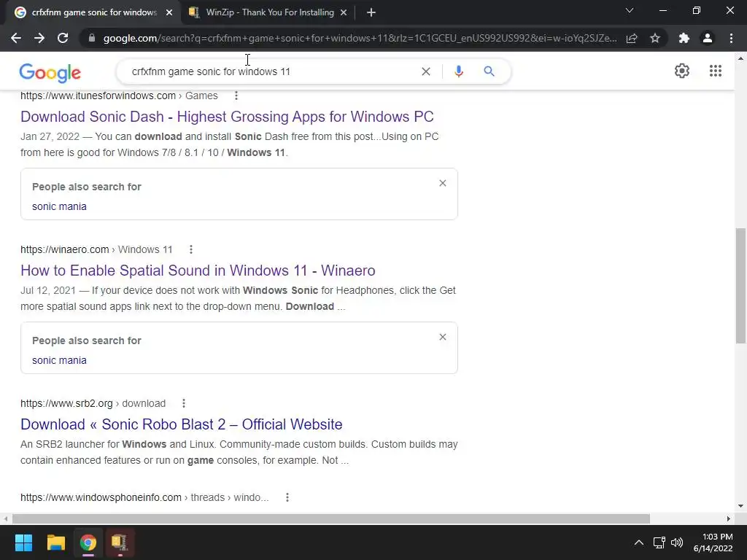Open How to Enable Spatial Sound link

[x=198, y=271]
